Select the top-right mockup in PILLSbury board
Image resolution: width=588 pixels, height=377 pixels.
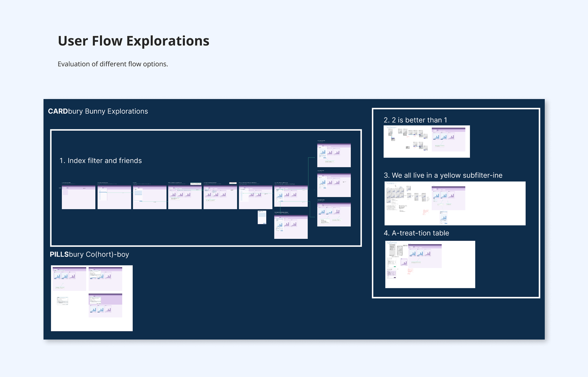(x=105, y=279)
